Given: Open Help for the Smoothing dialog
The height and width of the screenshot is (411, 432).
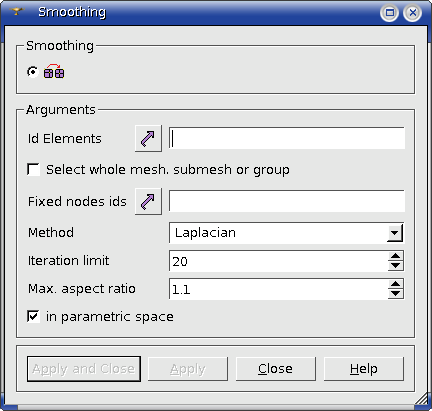Looking at the screenshot, I should (364, 369).
